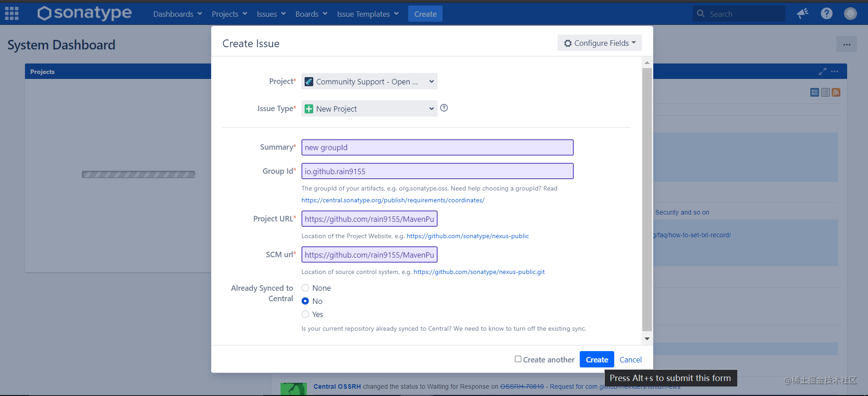Click the Projects gadget header title
Image resolution: width=868 pixels, height=396 pixels.
tap(42, 72)
